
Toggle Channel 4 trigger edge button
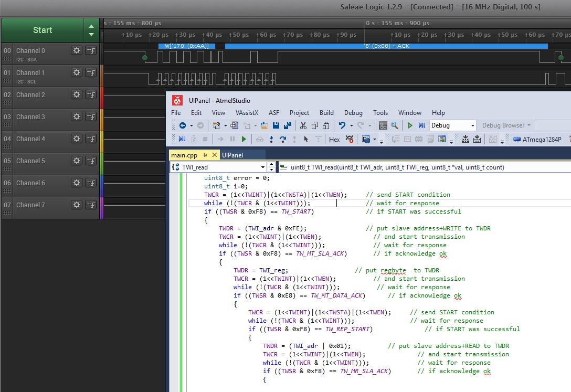coord(91,139)
